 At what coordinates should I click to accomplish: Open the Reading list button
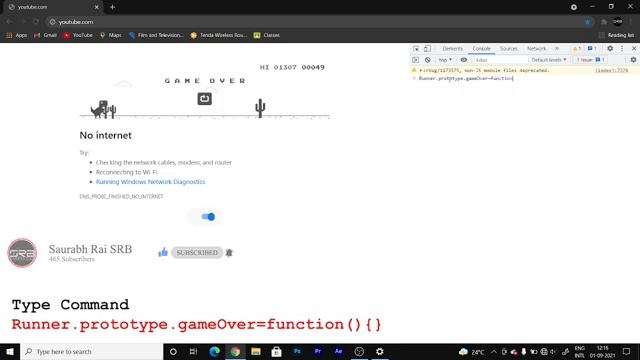pyautogui.click(x=616, y=35)
